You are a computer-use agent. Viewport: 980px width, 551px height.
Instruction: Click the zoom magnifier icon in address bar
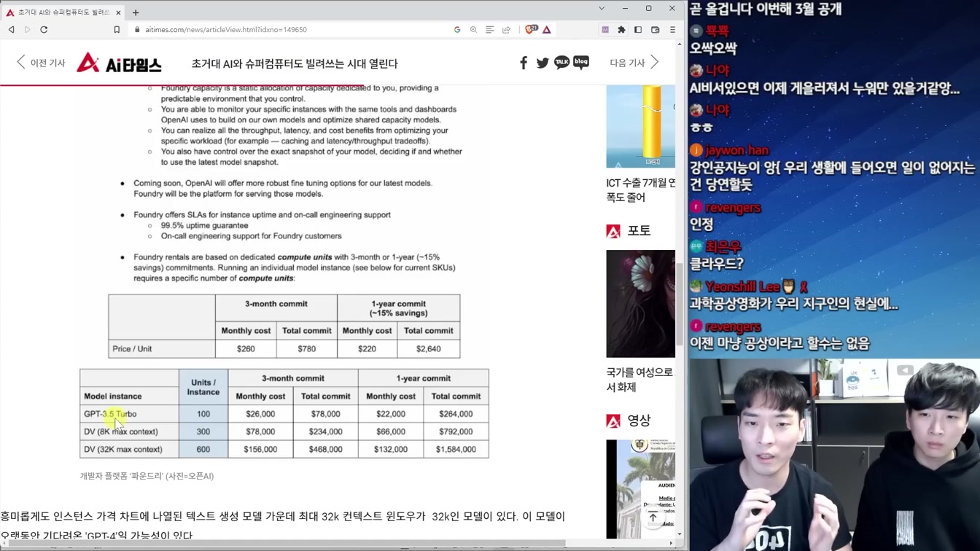click(x=473, y=30)
